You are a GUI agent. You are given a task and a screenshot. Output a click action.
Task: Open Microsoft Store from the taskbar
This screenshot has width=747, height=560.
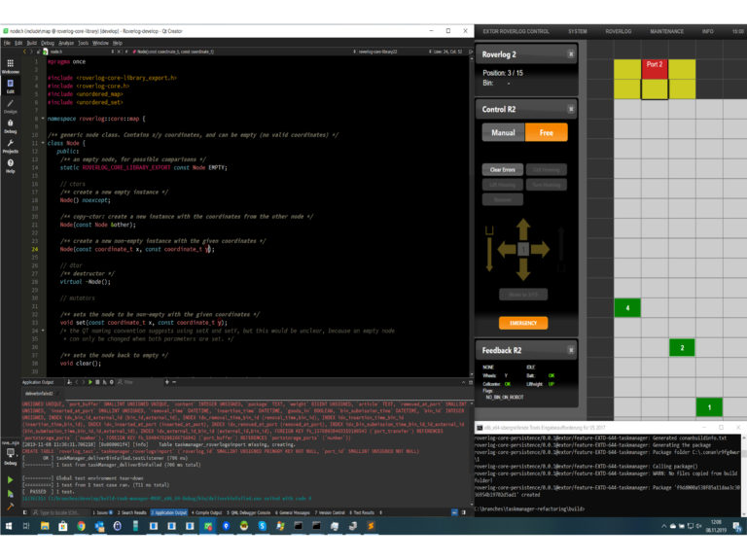[x=63, y=526]
